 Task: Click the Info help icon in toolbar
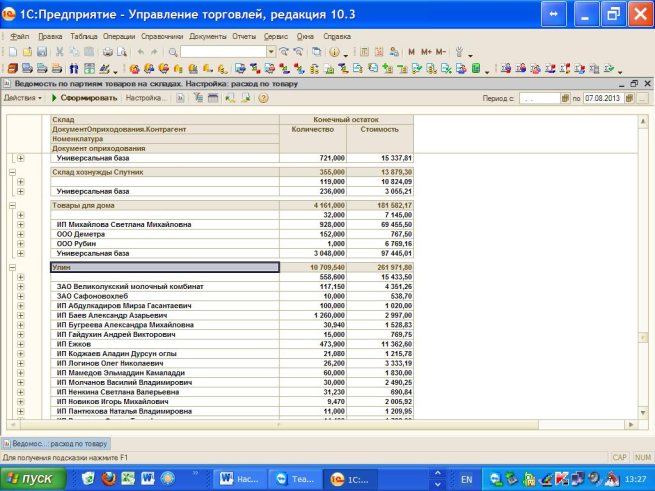[334, 52]
